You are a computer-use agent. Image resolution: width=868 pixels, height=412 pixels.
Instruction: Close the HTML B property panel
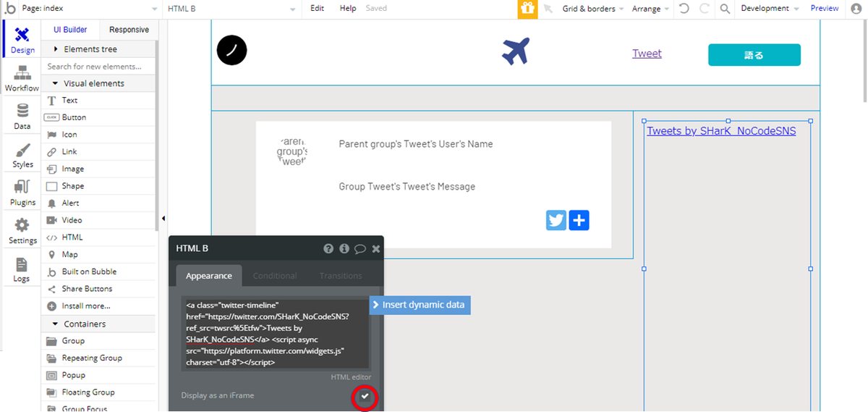pos(376,248)
